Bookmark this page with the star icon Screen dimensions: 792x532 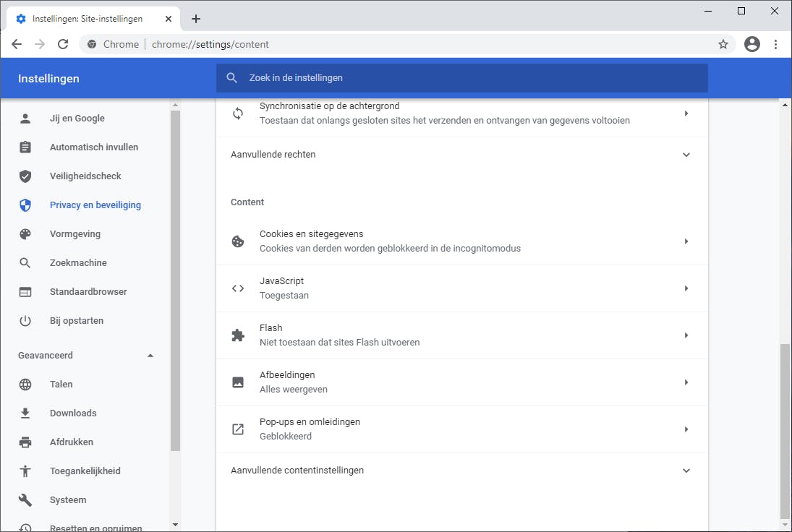pos(723,44)
